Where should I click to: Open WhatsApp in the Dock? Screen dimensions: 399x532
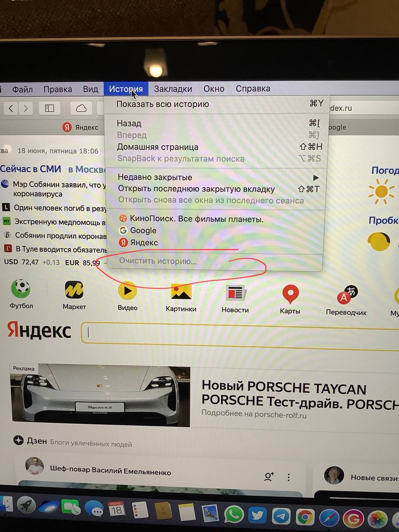click(234, 515)
